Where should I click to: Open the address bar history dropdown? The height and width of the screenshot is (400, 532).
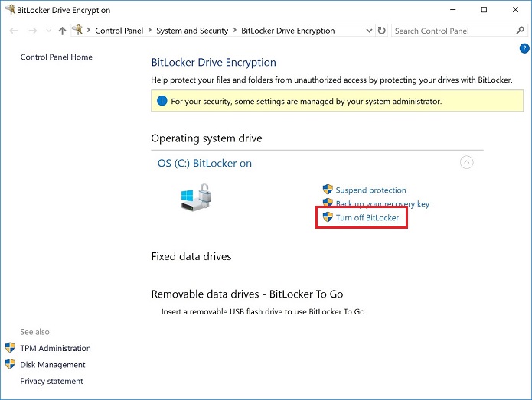(x=369, y=31)
